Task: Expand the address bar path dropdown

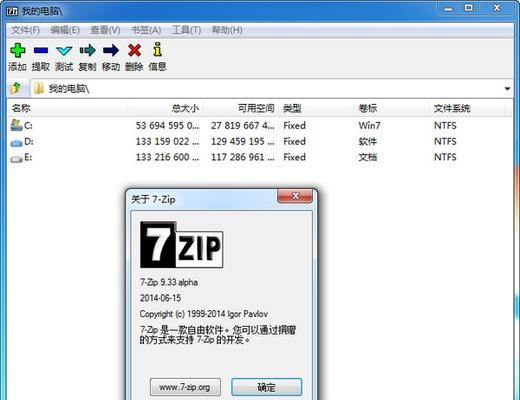Action: 507,89
